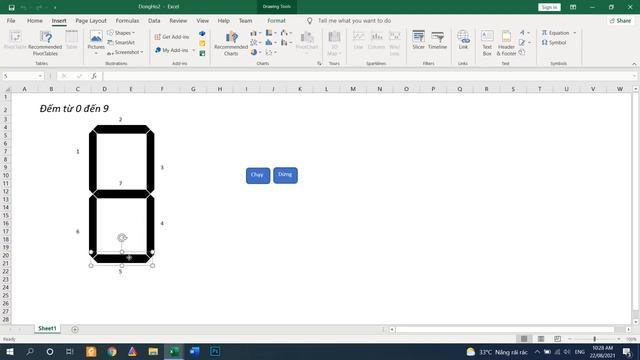640x360 pixels.
Task: Insert a Slicer
Action: tap(418, 40)
